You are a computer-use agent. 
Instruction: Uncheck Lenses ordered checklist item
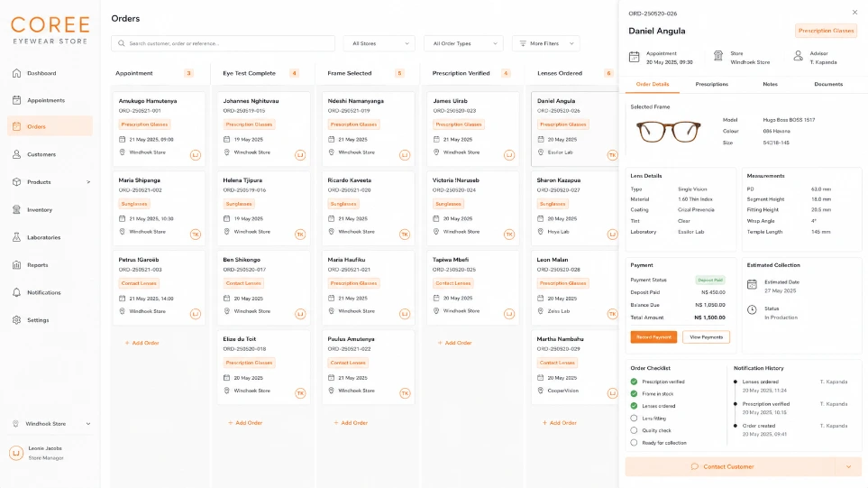[634, 406]
